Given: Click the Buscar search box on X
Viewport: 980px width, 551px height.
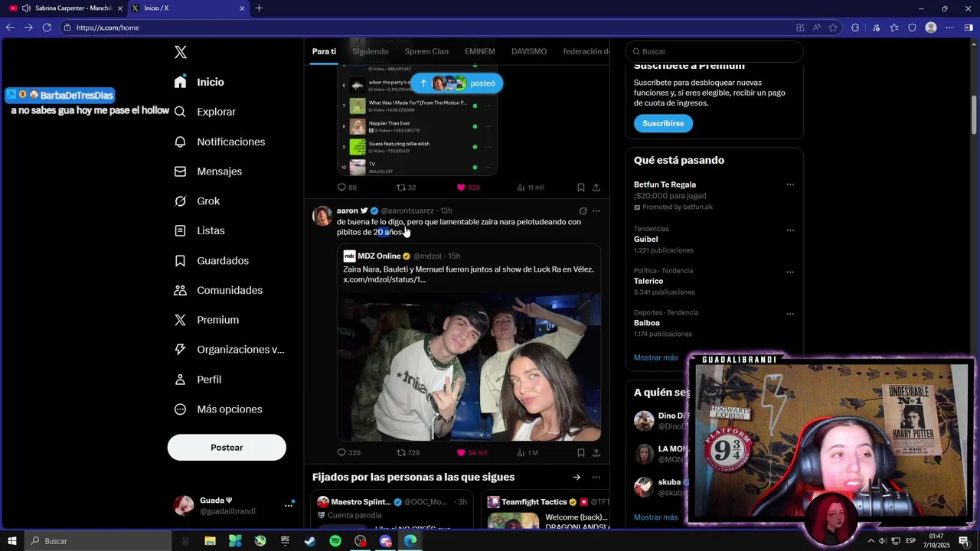Looking at the screenshot, I should pyautogui.click(x=714, y=51).
